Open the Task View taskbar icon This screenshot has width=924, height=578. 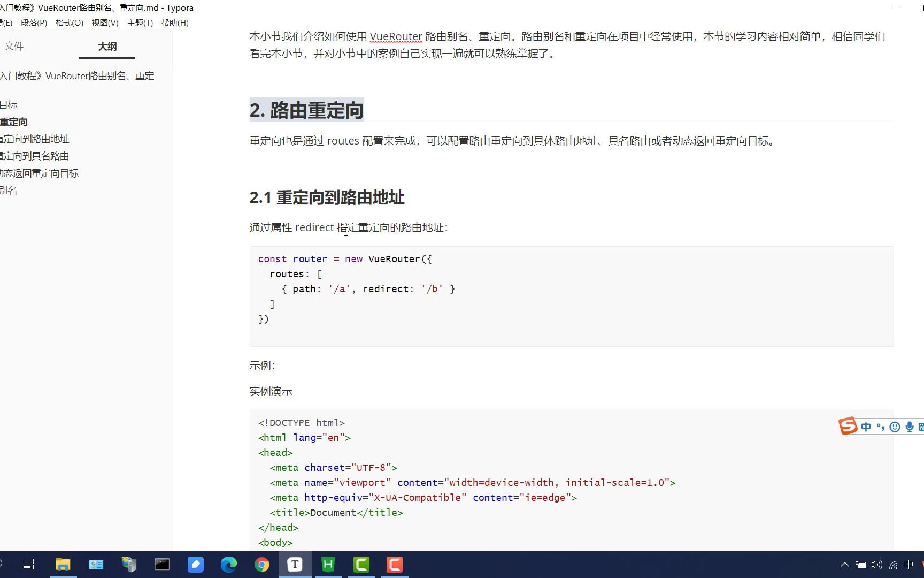coord(29,565)
